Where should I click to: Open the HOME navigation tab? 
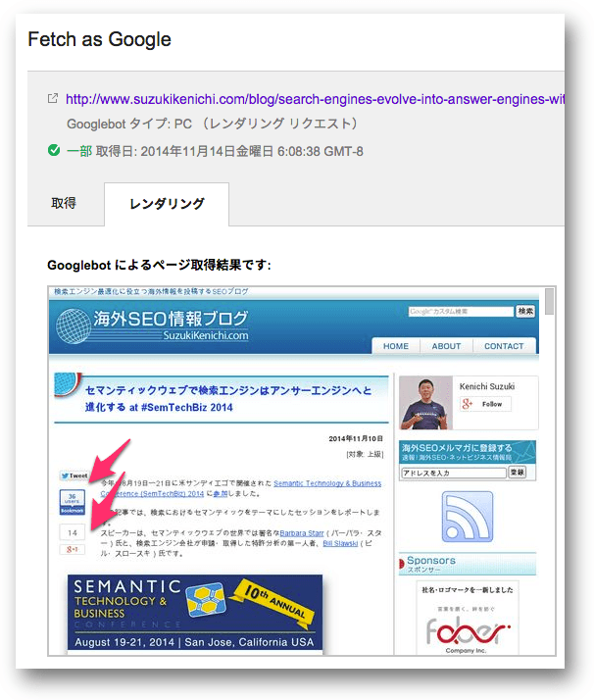pos(396,346)
